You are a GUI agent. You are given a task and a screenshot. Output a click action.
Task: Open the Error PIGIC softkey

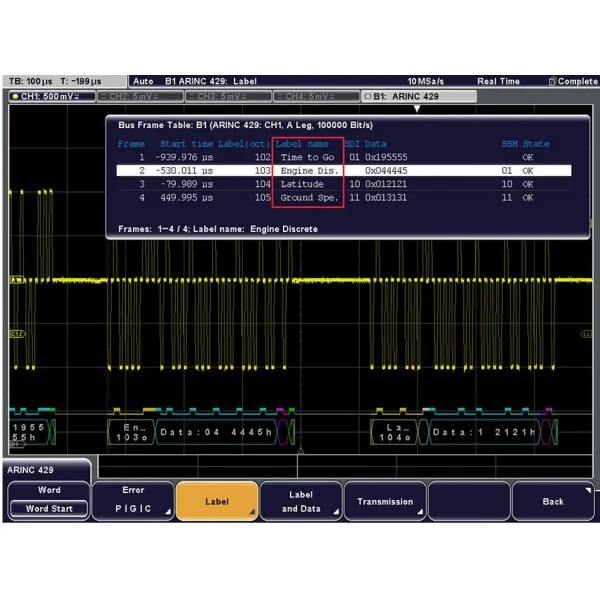coord(133,501)
